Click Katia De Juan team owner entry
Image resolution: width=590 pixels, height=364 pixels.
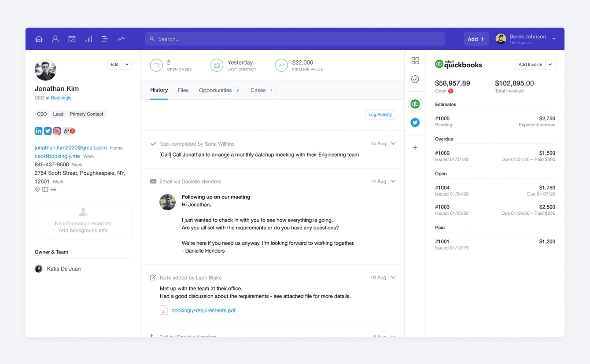click(58, 268)
